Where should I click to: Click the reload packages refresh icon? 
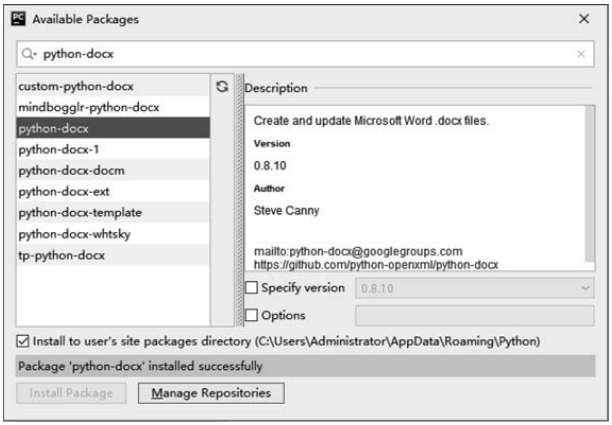click(222, 87)
